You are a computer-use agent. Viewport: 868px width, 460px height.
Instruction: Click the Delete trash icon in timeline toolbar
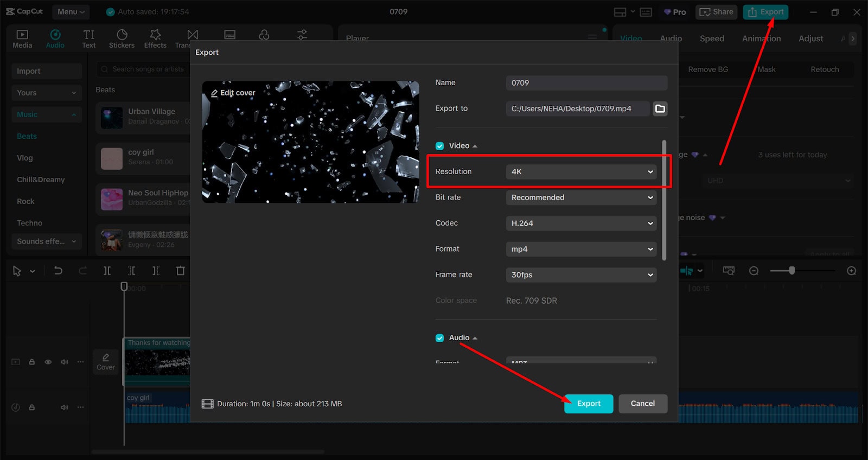click(181, 271)
